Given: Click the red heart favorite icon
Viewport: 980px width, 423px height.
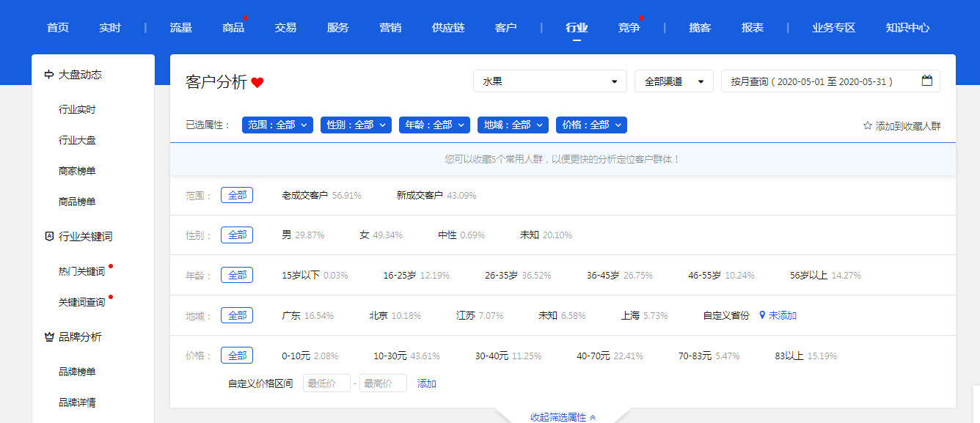Looking at the screenshot, I should [x=257, y=83].
